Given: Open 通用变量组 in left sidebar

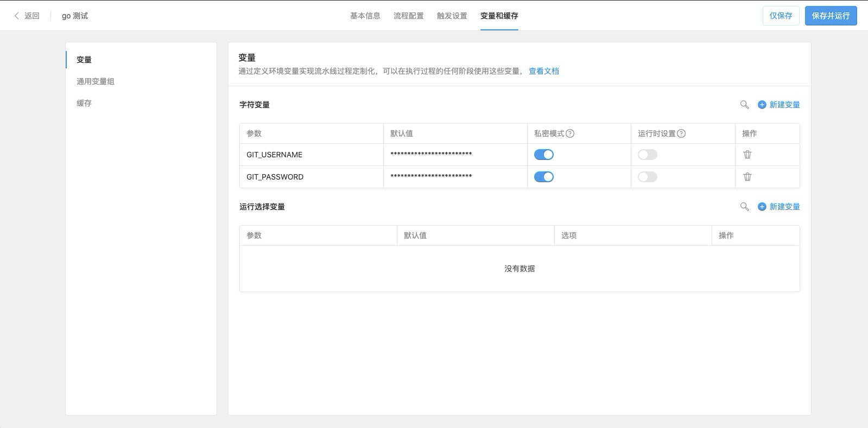Looking at the screenshot, I should 96,81.
